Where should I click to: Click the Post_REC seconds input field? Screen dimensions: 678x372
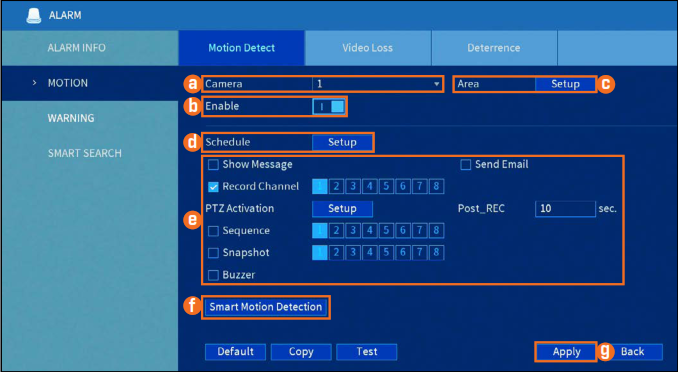(565, 208)
